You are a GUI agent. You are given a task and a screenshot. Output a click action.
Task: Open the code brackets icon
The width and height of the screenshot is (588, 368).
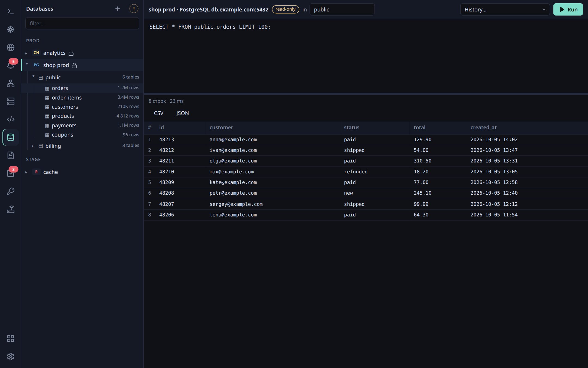10,119
